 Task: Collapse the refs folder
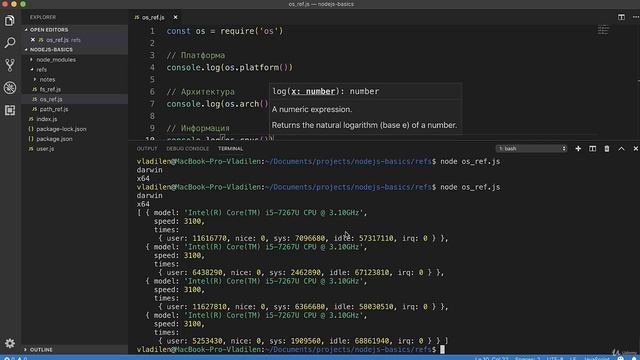42,69
